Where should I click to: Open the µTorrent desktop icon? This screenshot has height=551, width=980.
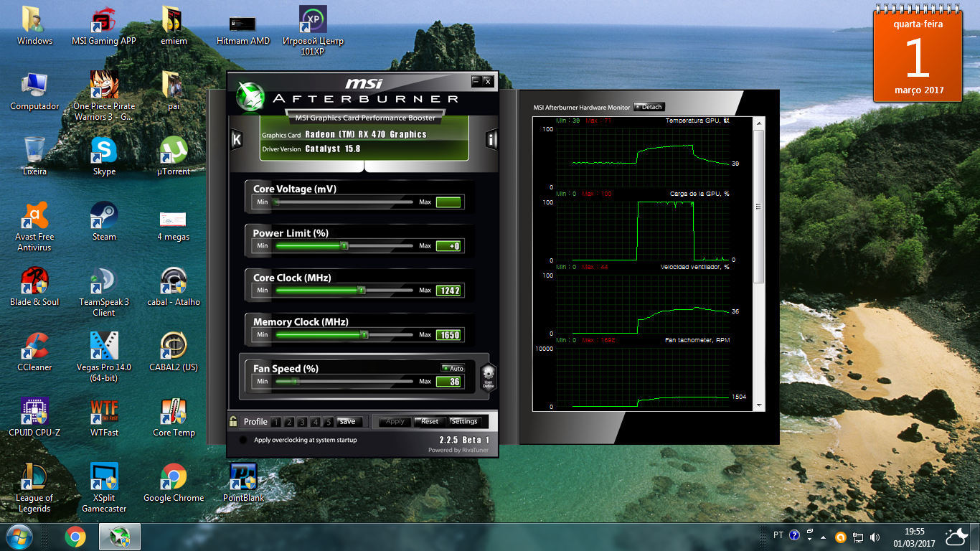point(174,156)
